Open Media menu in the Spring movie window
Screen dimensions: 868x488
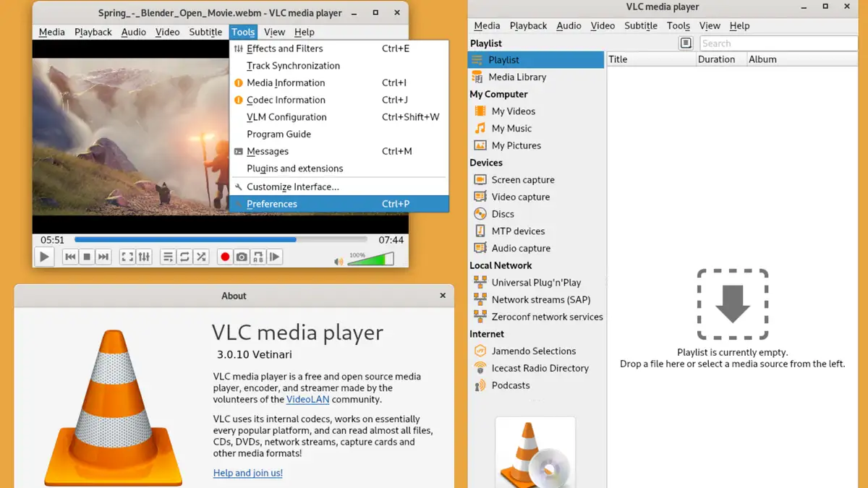(51, 32)
